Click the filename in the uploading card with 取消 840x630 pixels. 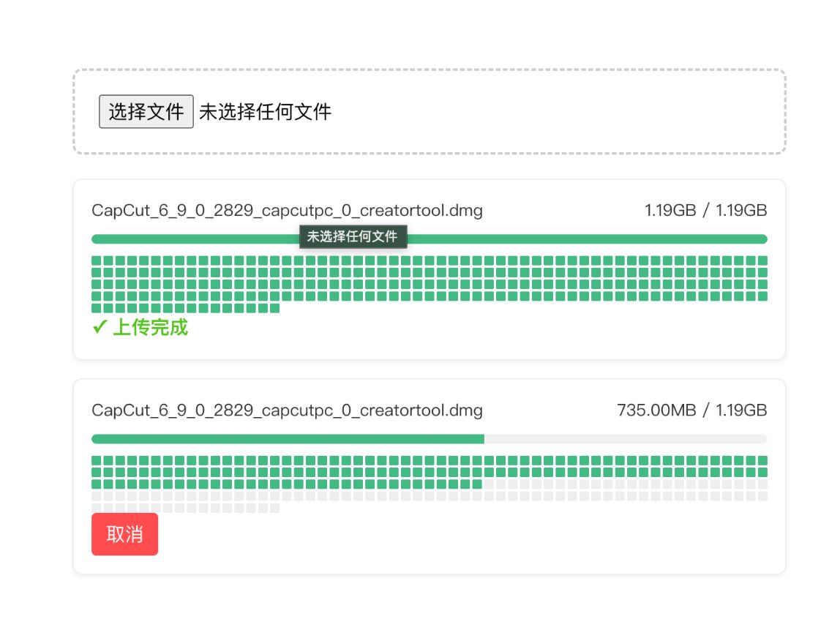[287, 410]
